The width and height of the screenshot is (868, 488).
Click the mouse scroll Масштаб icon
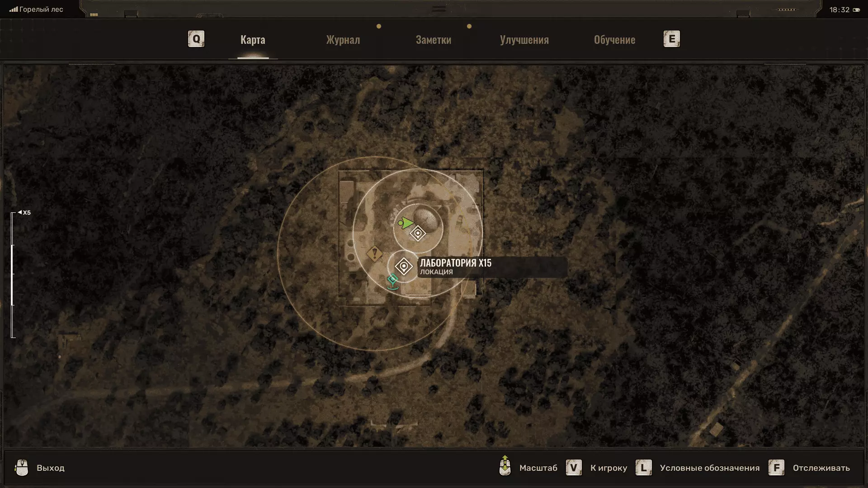[505, 466]
